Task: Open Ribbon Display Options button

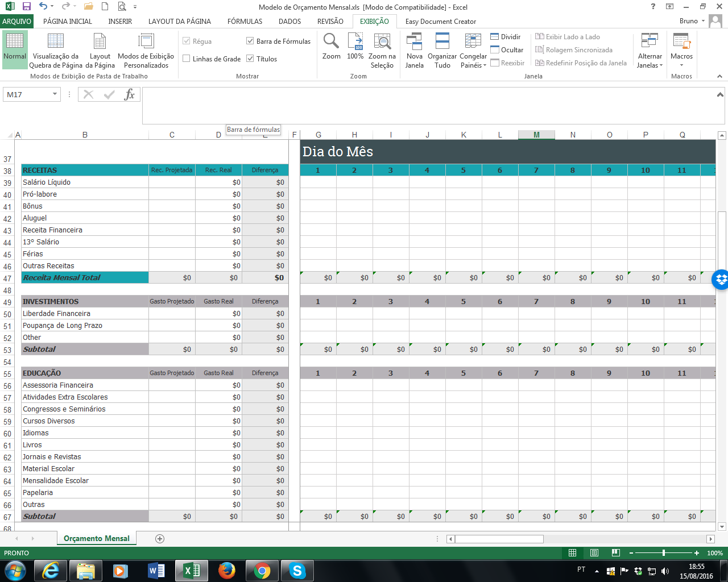Action: click(670, 7)
